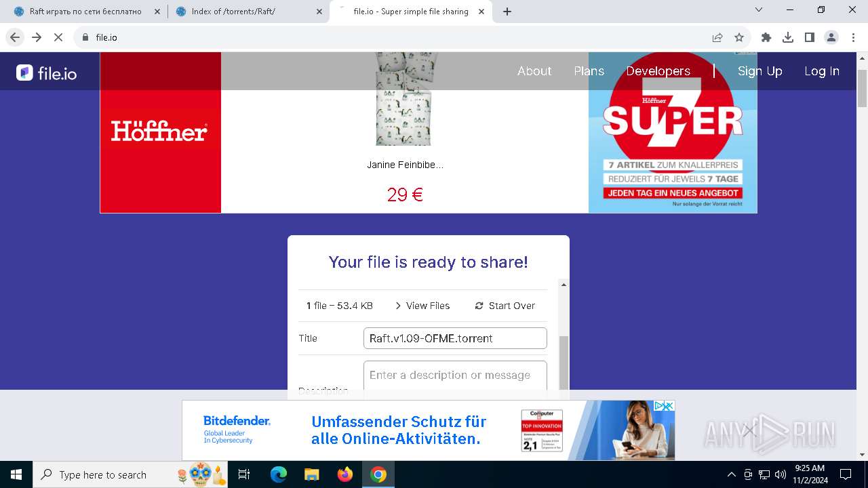Click page scrollbar down arrow
The image size is (868, 488).
(863, 455)
